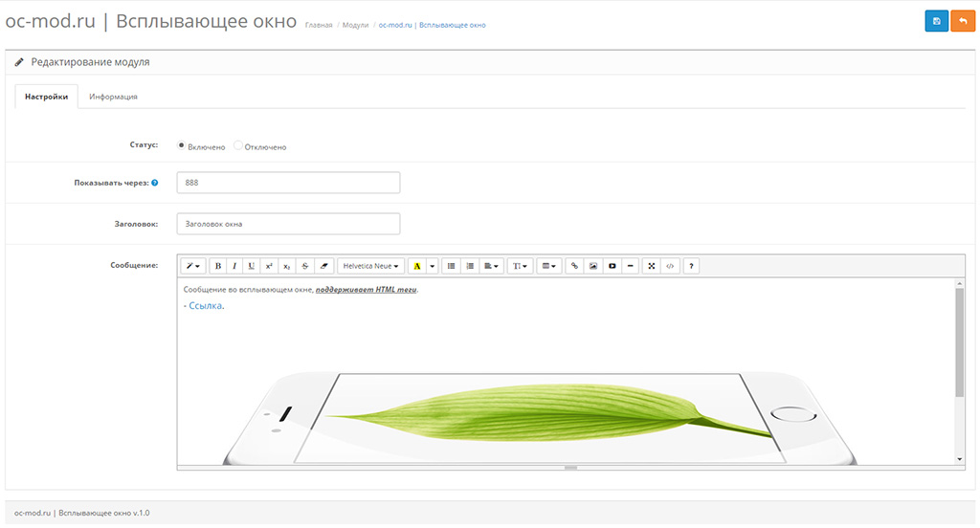Open the Helvetica Neue font dropdown

click(371, 266)
